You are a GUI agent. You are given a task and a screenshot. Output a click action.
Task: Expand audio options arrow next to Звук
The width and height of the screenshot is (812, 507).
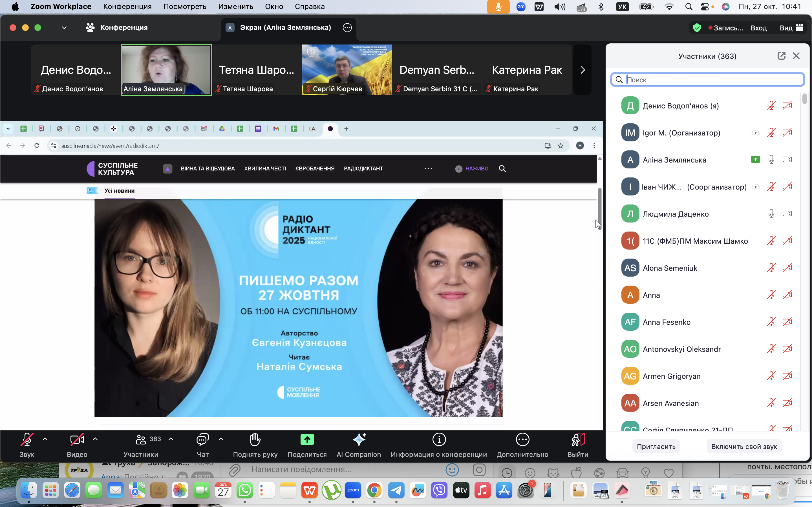(45, 439)
